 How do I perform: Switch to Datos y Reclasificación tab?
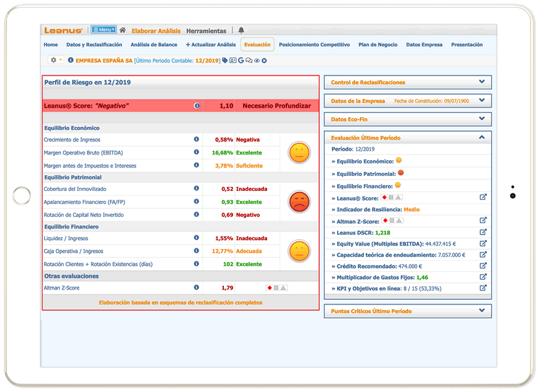click(x=94, y=45)
